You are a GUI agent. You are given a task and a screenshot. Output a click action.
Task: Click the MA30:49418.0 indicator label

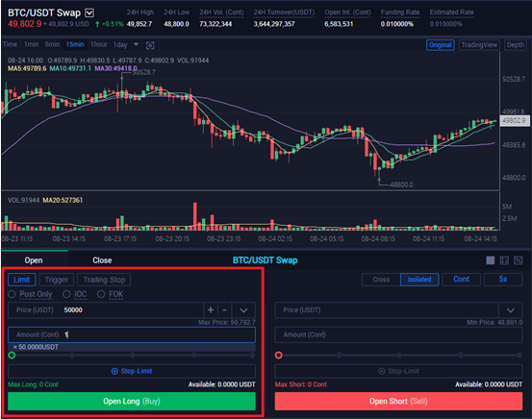(115, 68)
